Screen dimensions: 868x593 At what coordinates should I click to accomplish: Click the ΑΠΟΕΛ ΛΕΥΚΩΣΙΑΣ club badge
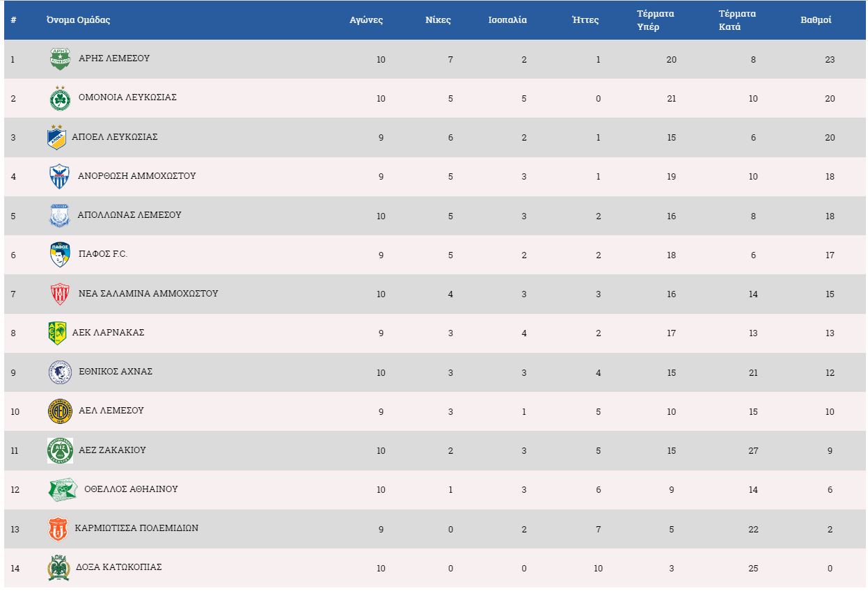pos(56,137)
